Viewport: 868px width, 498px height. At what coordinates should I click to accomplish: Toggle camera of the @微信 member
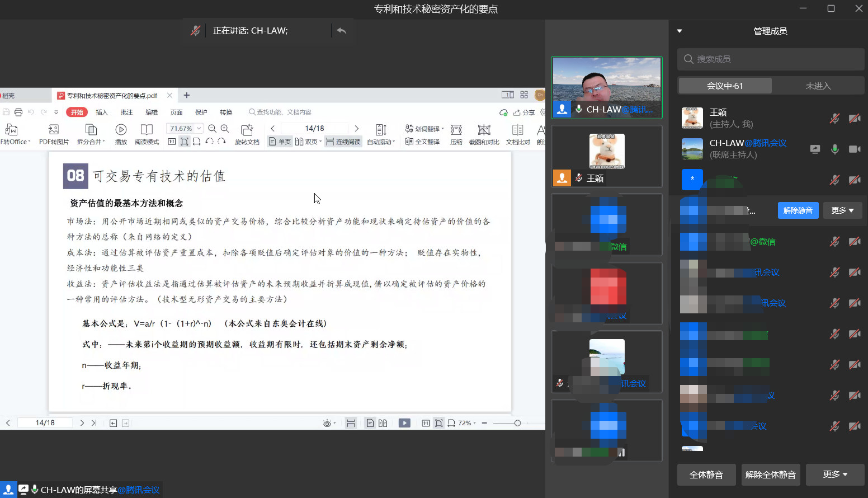pos(855,241)
